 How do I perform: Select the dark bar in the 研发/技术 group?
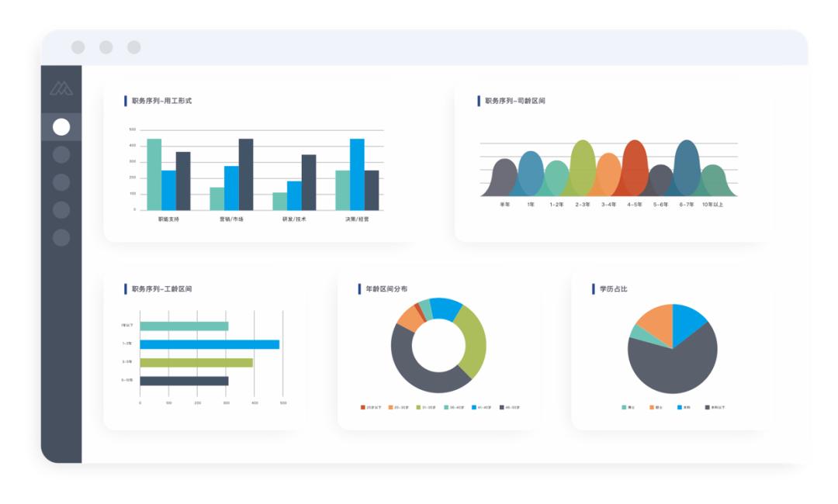pos(309,182)
